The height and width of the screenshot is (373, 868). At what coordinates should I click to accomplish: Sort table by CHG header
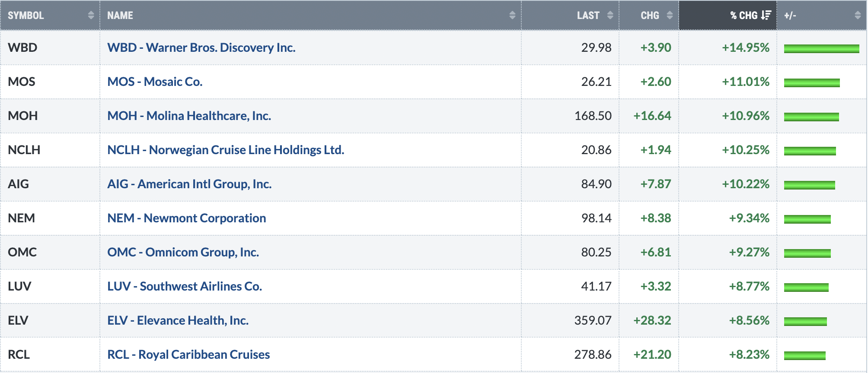pyautogui.click(x=649, y=16)
